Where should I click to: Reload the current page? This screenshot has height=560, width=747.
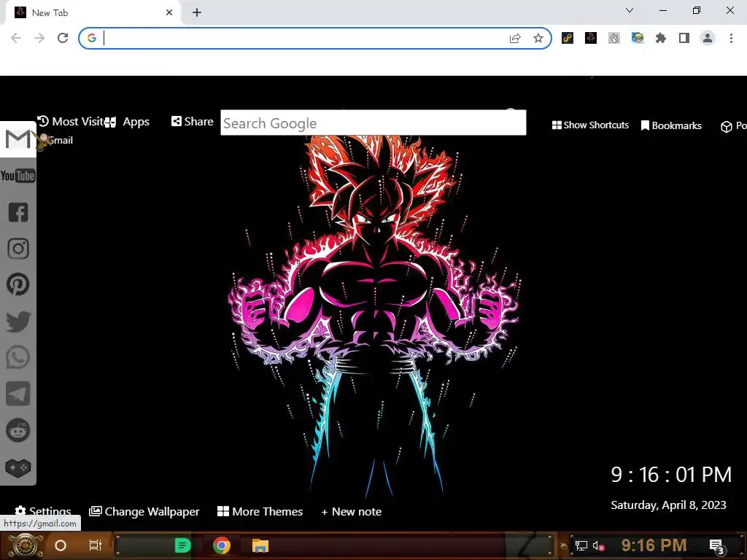click(x=63, y=38)
